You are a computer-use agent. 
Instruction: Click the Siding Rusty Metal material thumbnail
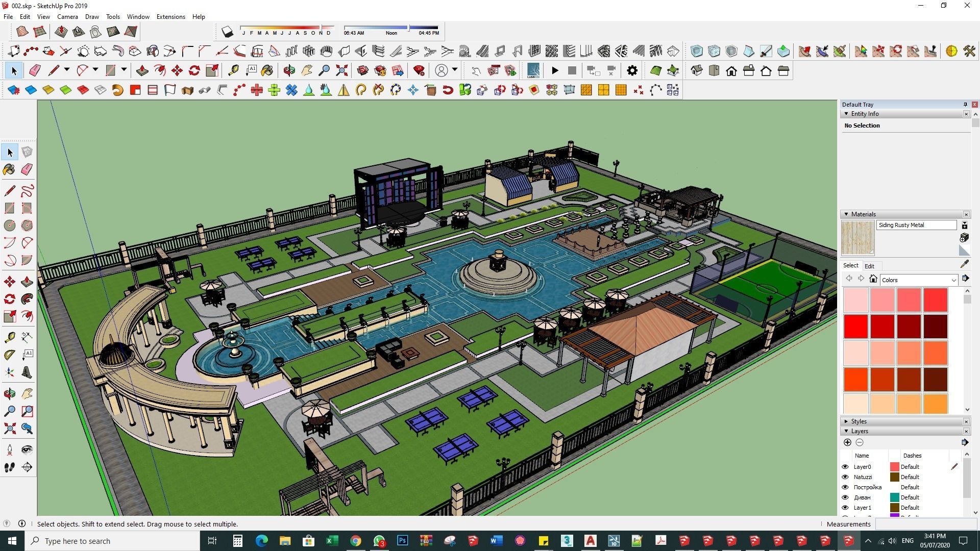click(857, 238)
